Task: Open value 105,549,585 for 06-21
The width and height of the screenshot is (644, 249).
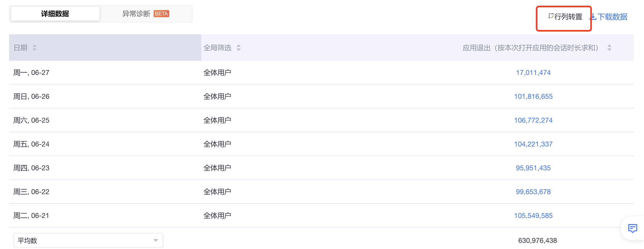Action: pyautogui.click(x=533, y=216)
